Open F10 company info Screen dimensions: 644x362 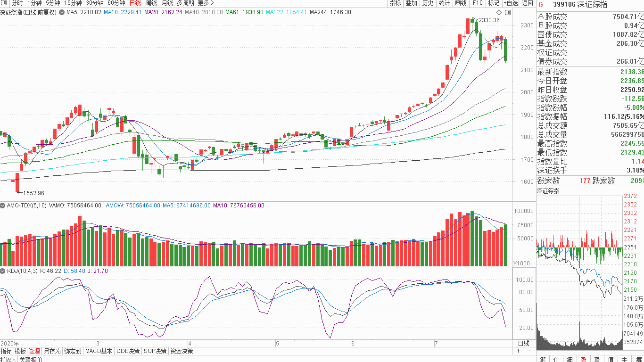478,3
